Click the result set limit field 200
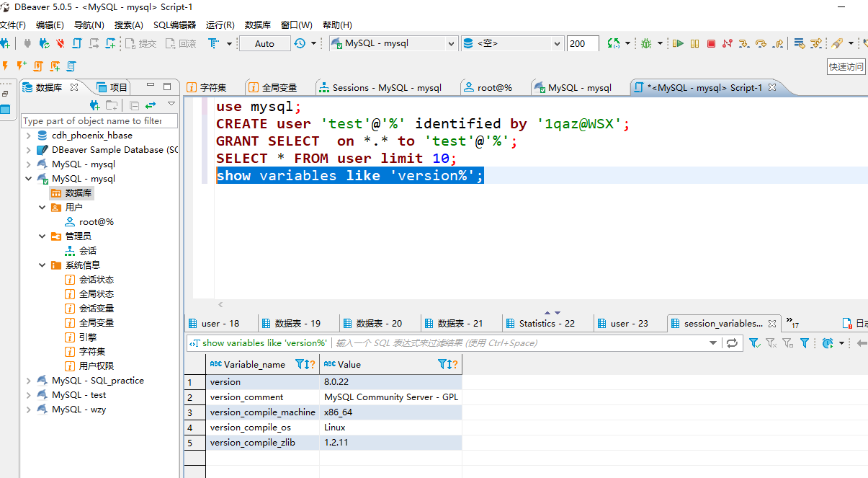The height and width of the screenshot is (478, 868). tap(583, 43)
